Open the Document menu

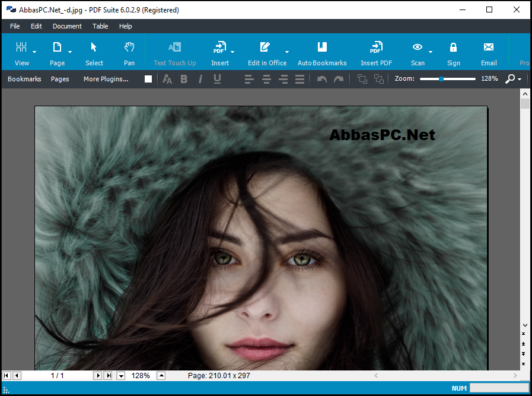(67, 26)
